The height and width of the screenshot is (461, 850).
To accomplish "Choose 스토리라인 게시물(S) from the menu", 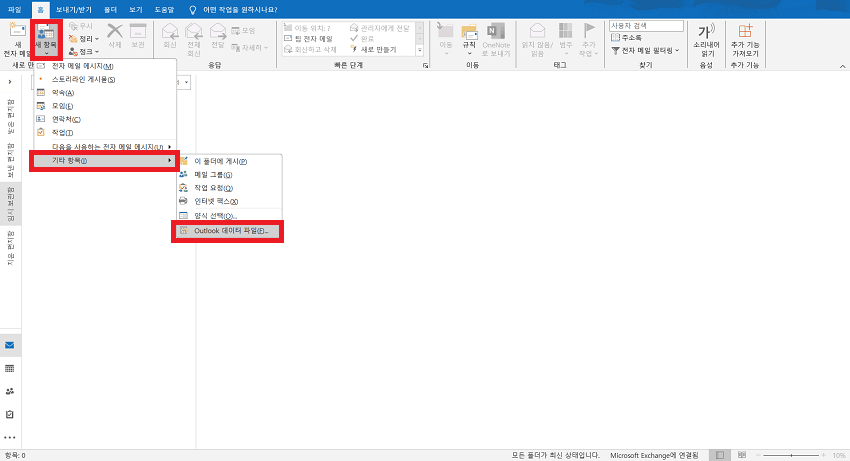I will 105,79.
